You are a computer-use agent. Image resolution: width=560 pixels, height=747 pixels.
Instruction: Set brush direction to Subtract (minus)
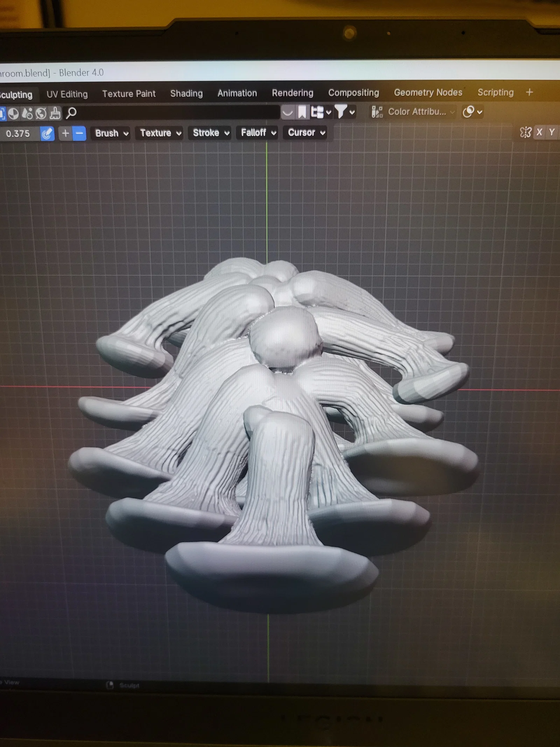(x=79, y=133)
